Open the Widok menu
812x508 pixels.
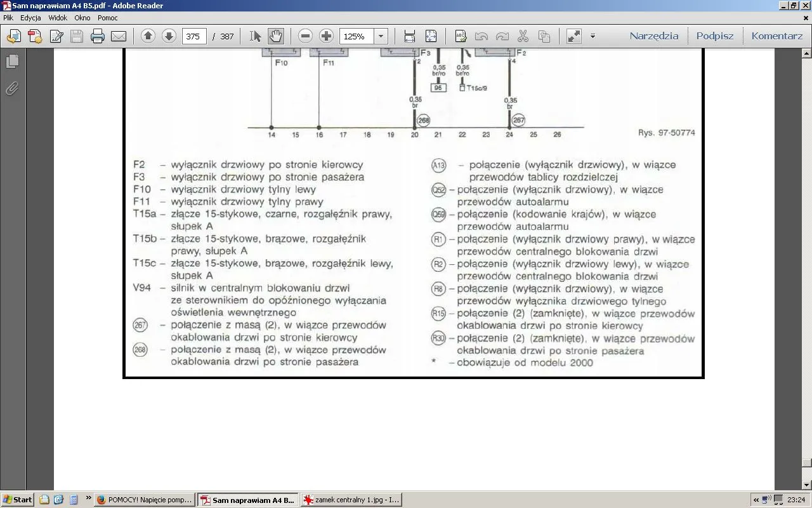tap(58, 18)
